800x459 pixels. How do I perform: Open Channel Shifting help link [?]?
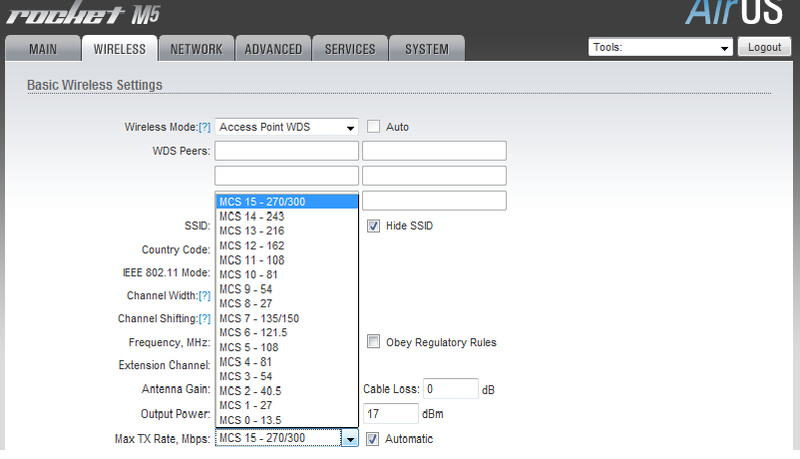click(x=204, y=319)
